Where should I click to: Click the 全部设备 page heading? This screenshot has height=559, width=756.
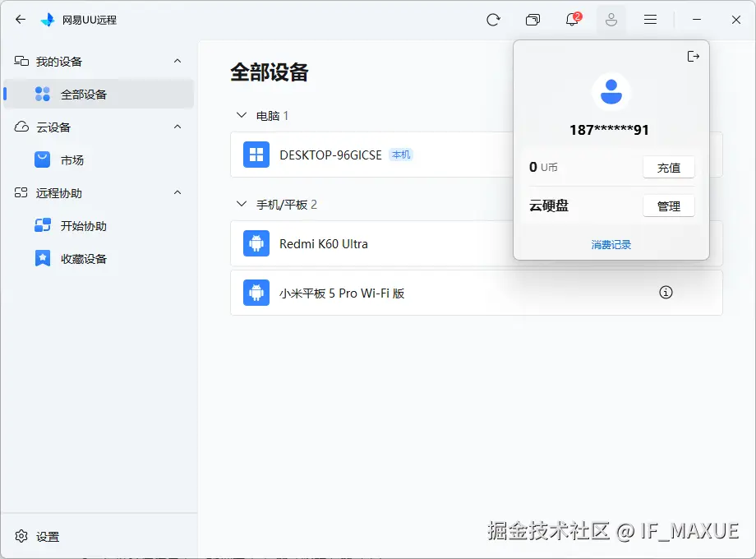tap(269, 72)
